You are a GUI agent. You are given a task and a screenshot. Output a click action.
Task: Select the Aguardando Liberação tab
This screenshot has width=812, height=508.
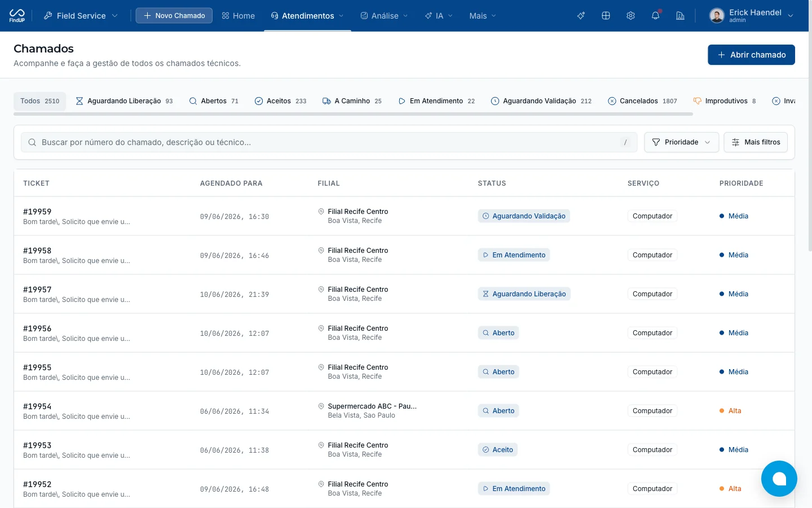[124, 101]
